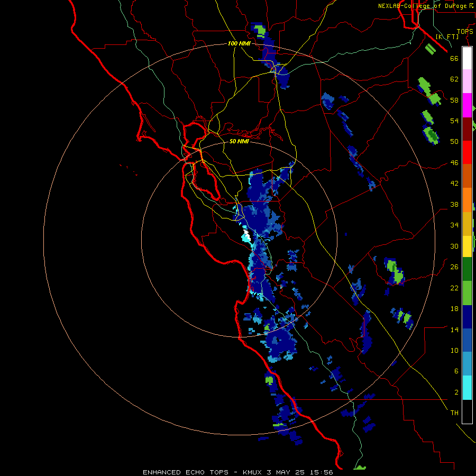Click the legend value "2"
Viewport: 476px width, 476px height.
(456, 392)
